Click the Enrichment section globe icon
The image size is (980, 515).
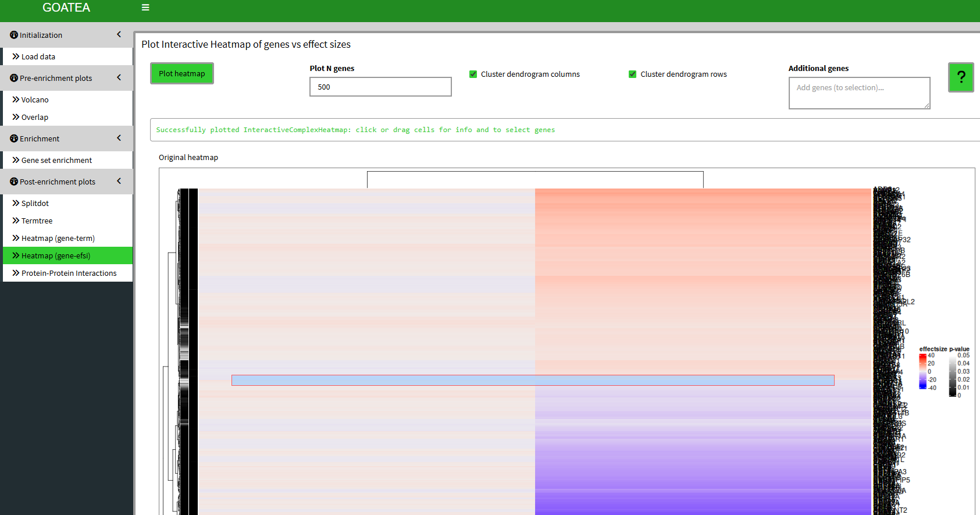tap(14, 138)
